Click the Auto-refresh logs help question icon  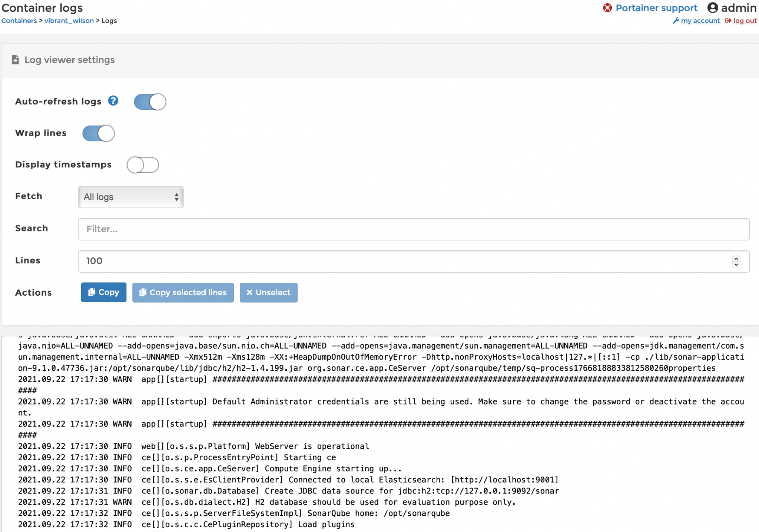[x=113, y=101]
